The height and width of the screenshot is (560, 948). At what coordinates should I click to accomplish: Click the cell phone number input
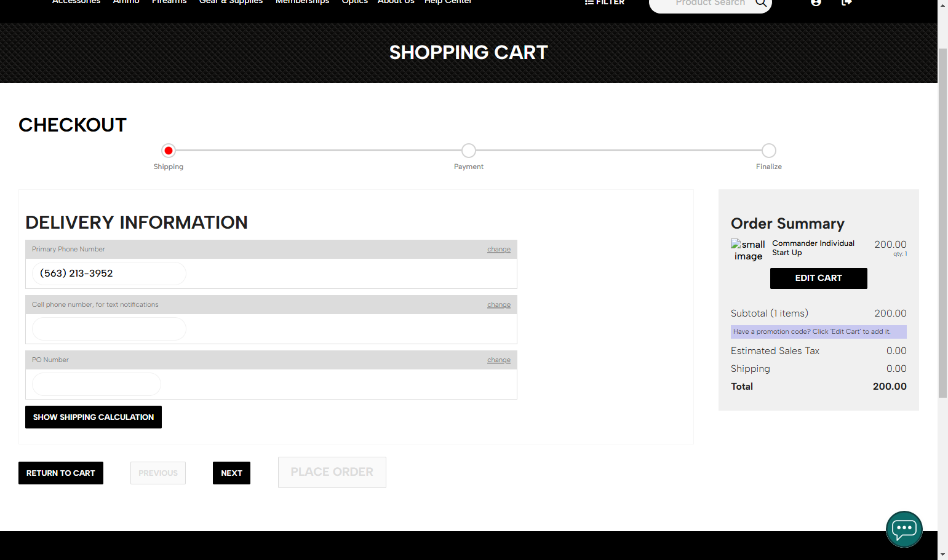click(109, 329)
